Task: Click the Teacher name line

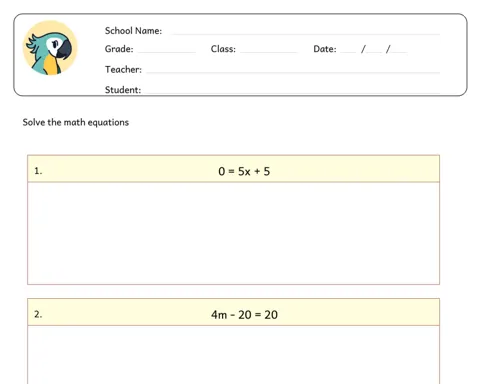Action: 293,70
